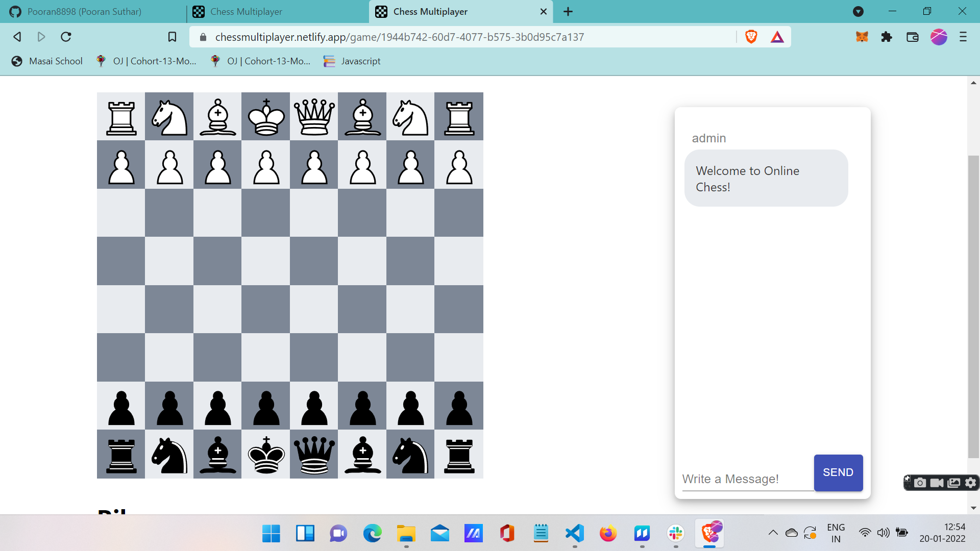Click the white king piece

[266, 117]
